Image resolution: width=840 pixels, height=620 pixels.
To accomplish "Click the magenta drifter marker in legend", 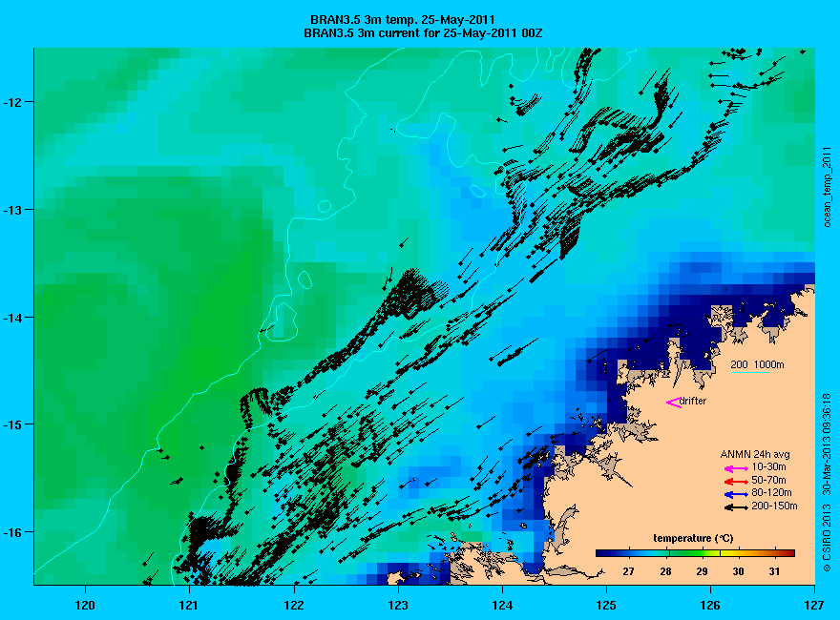I will coord(674,403).
